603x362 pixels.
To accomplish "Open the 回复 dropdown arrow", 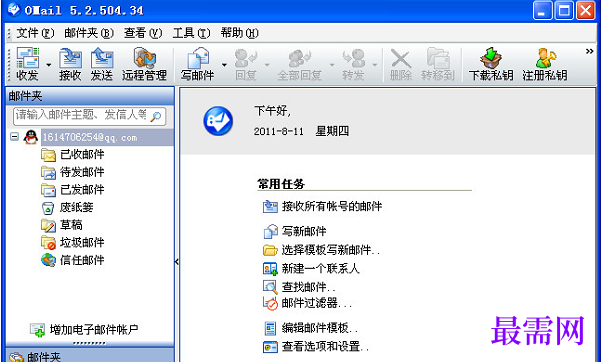I will [267, 65].
